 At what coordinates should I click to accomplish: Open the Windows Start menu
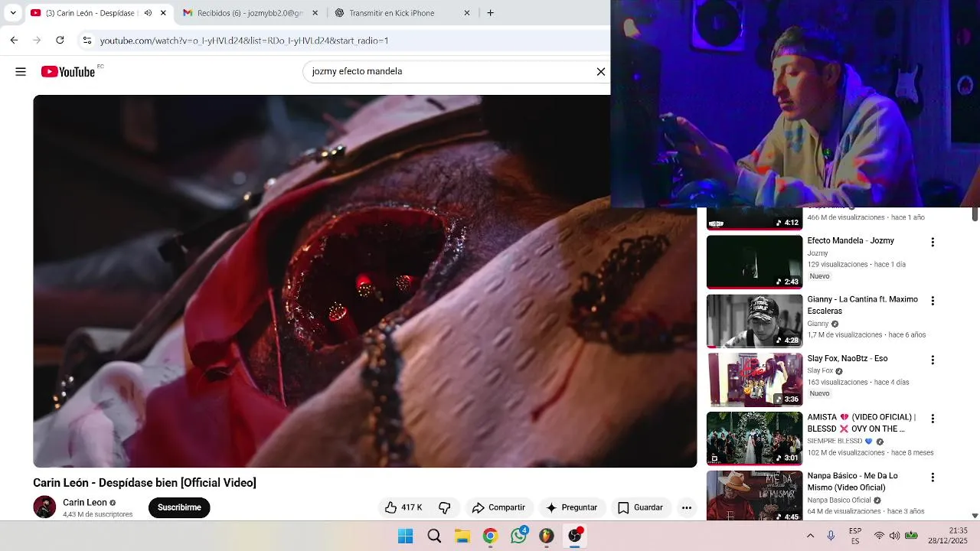pyautogui.click(x=406, y=536)
